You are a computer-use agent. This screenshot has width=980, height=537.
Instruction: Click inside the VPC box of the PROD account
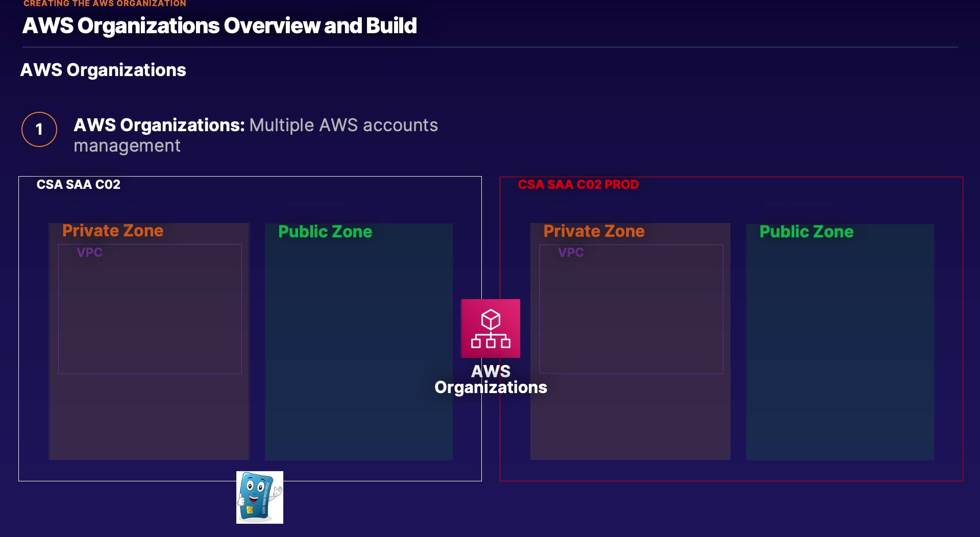click(x=631, y=316)
